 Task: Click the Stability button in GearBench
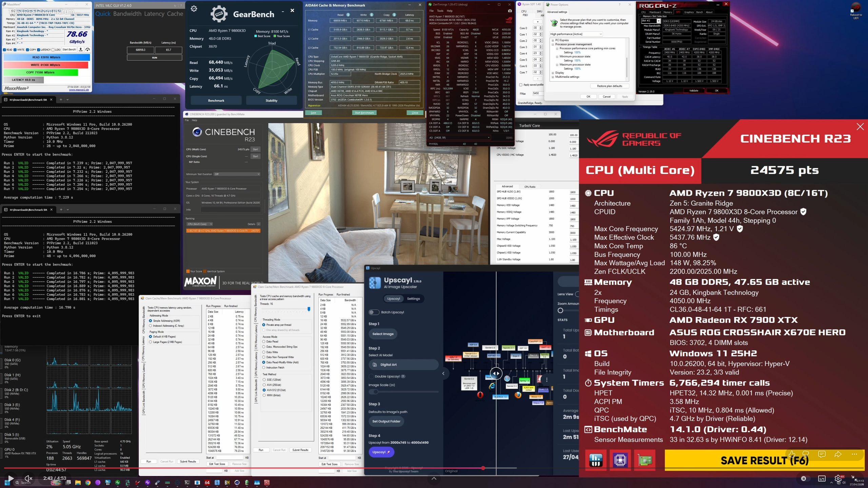(x=271, y=101)
